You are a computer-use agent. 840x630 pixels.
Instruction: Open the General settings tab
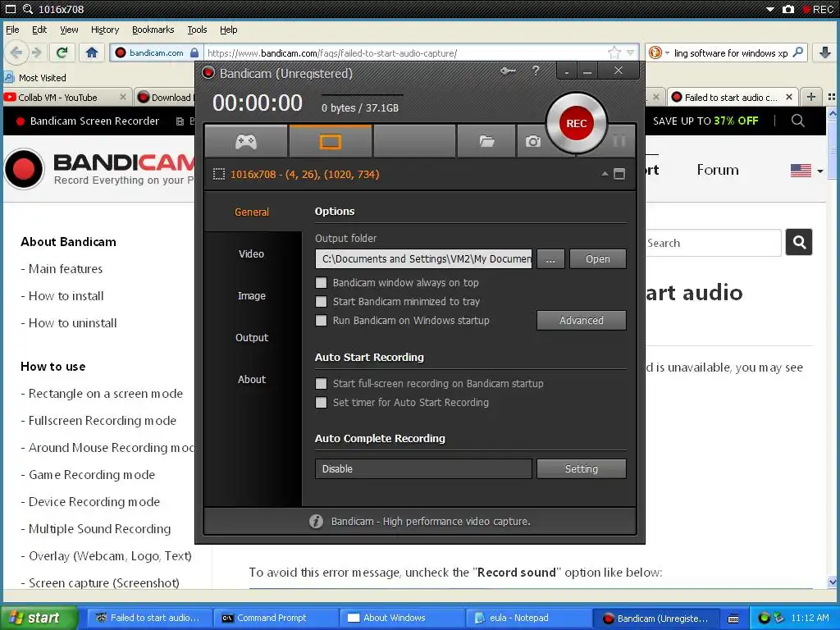pyautogui.click(x=252, y=212)
